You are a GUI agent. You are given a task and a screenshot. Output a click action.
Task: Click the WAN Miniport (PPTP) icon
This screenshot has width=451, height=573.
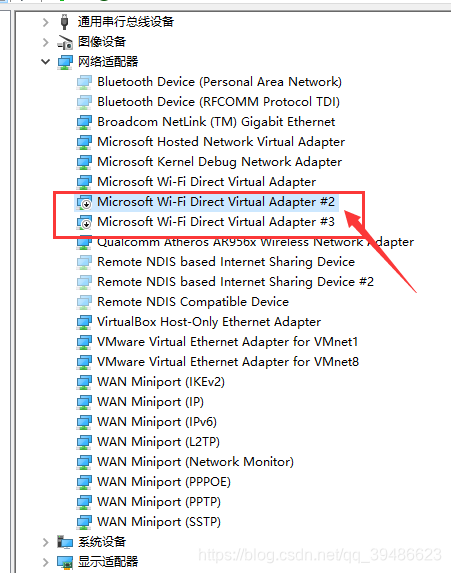(84, 502)
